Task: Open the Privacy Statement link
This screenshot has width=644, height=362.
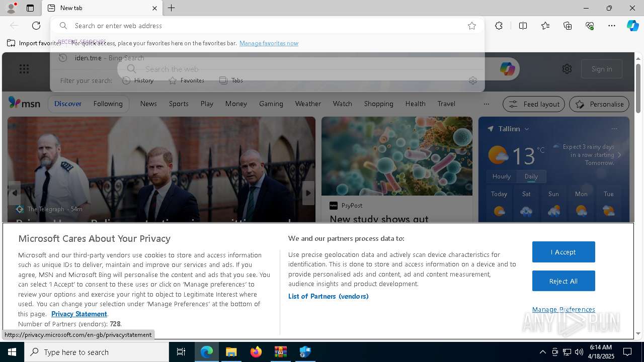Action: pos(79,314)
